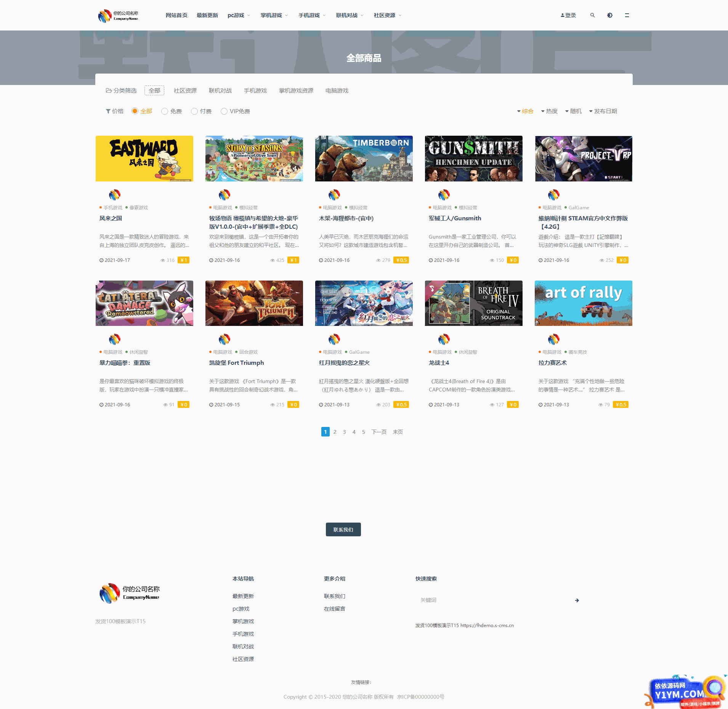Click the 模拟经营 tag on 军械工人 card

pos(468,208)
